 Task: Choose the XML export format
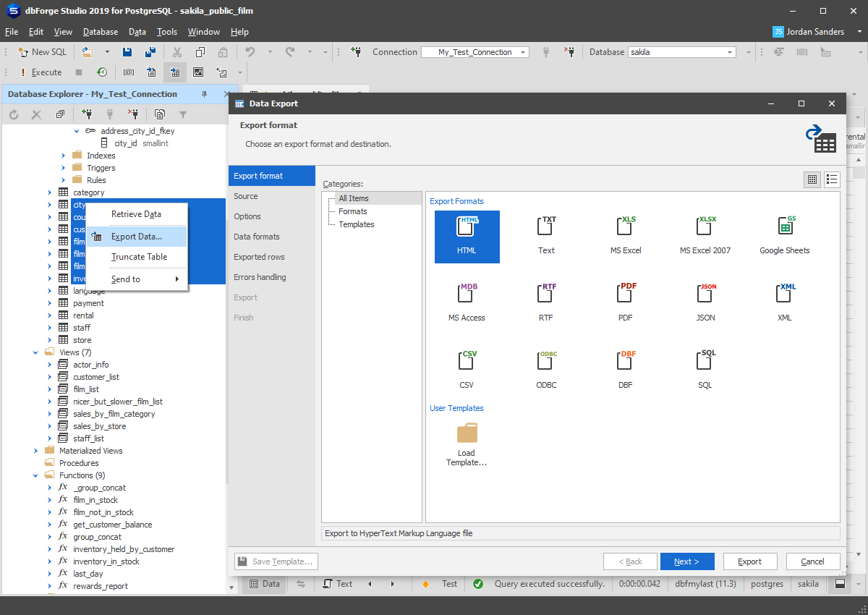pyautogui.click(x=785, y=304)
